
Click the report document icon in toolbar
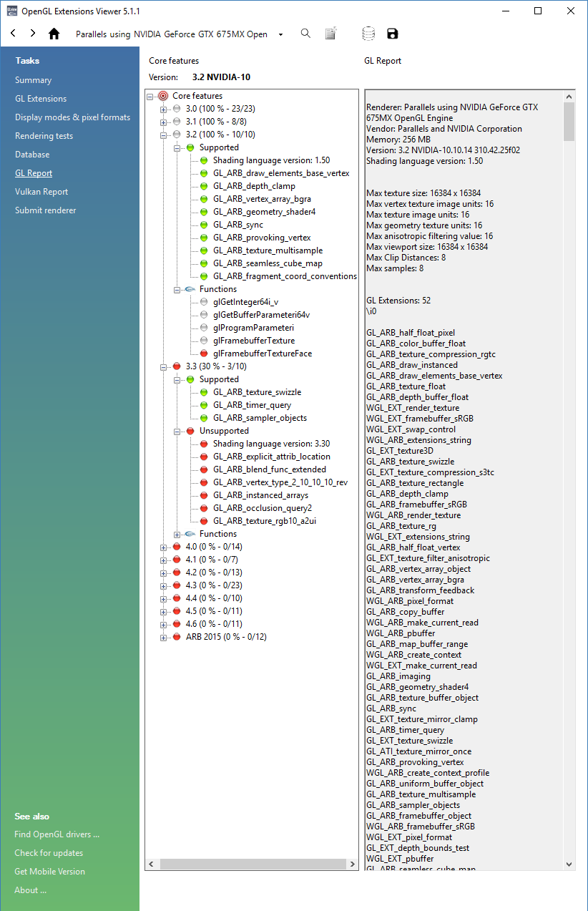[330, 34]
